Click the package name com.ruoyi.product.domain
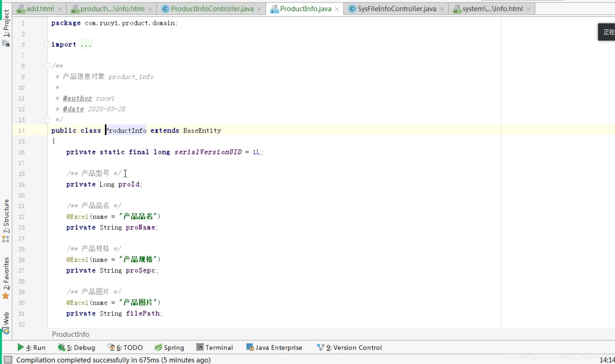Viewport: 615px width, 364px height. pos(130,23)
